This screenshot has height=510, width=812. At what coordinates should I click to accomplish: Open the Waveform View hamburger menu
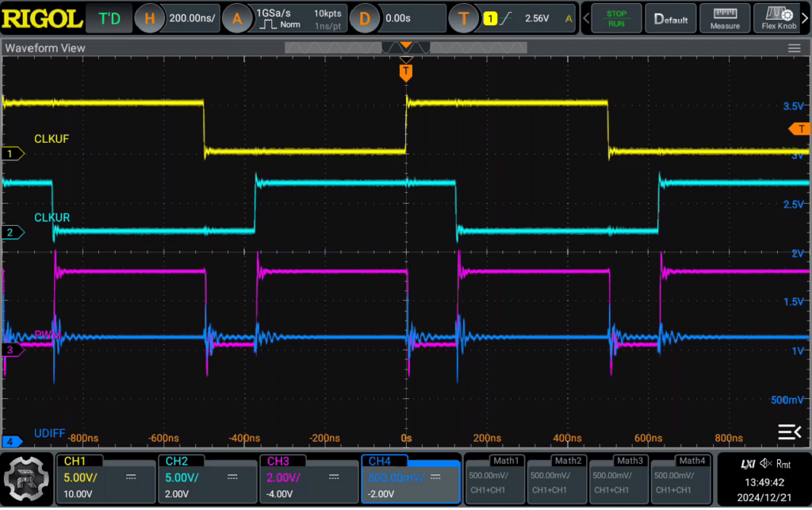pyautogui.click(x=794, y=48)
